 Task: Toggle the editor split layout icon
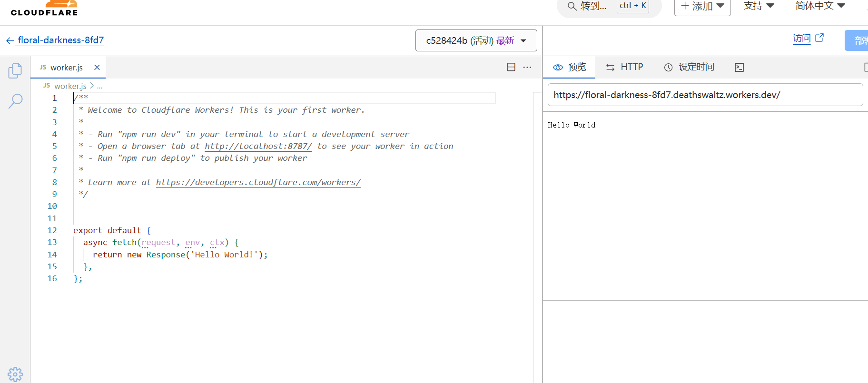(x=511, y=67)
